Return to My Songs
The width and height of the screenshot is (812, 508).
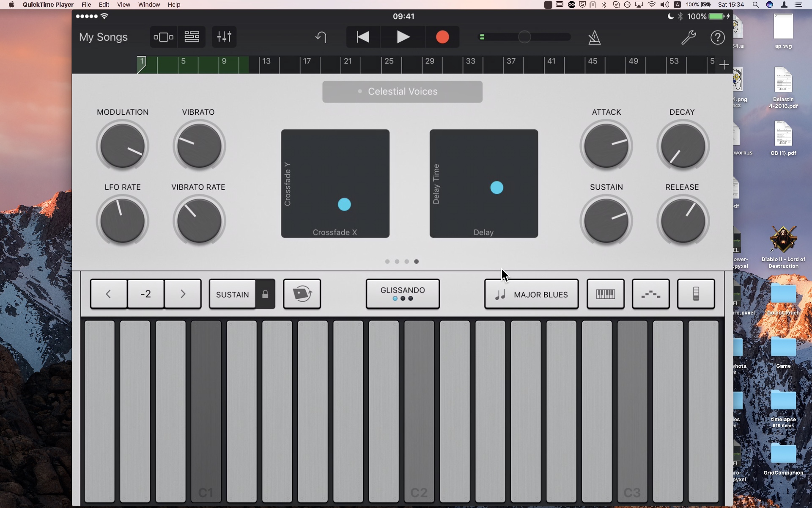pos(103,37)
